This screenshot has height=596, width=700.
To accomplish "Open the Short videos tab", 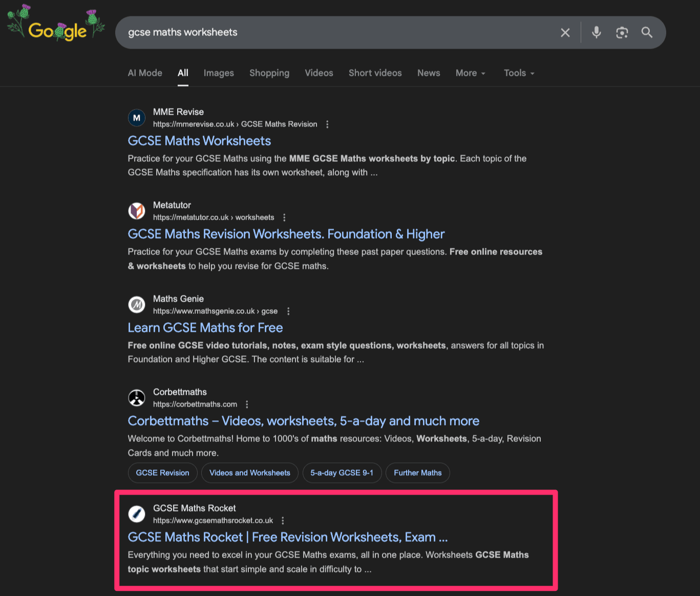I will [x=375, y=73].
